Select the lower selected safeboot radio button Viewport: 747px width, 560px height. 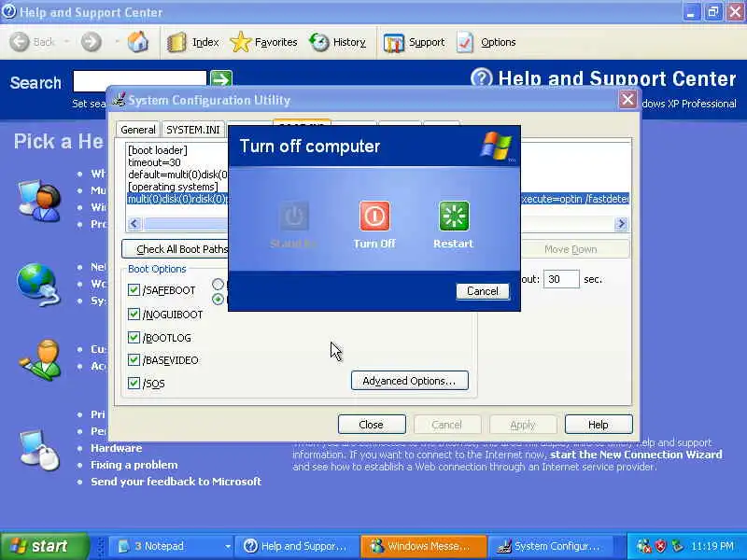[218, 299]
